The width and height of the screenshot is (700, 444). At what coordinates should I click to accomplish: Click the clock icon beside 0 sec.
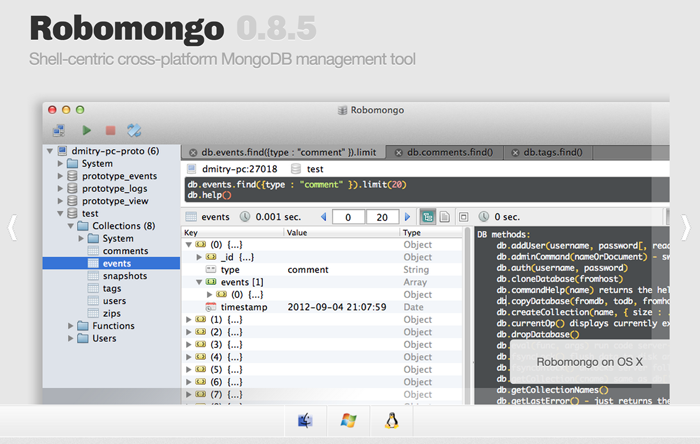(x=484, y=217)
